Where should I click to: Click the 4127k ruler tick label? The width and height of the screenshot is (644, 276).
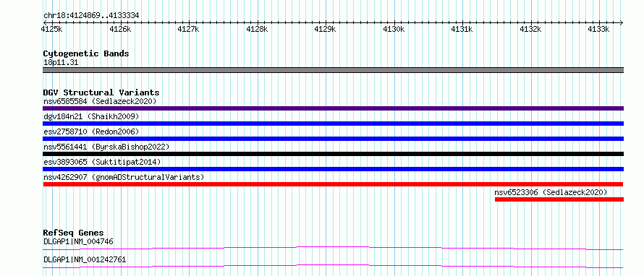(x=189, y=30)
